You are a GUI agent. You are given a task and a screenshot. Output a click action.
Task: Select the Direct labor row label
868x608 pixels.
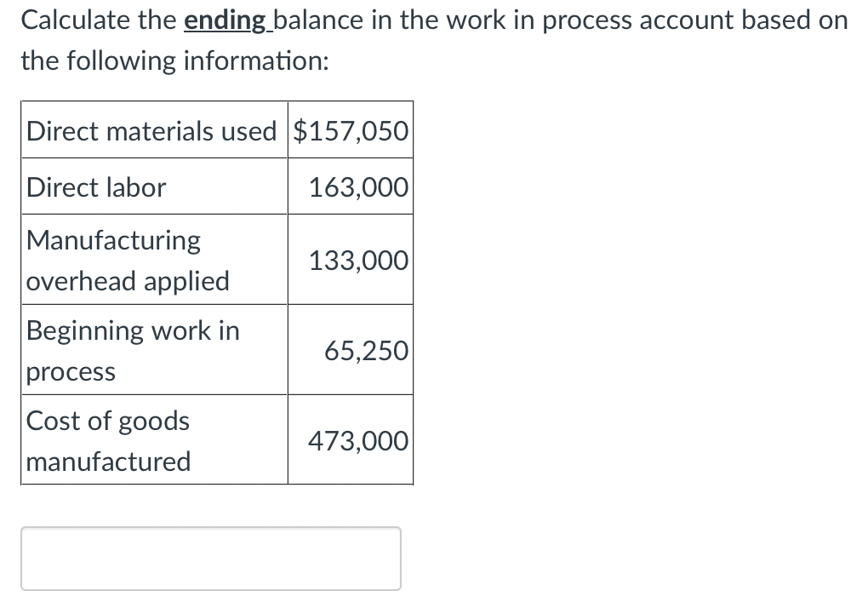[x=96, y=186]
